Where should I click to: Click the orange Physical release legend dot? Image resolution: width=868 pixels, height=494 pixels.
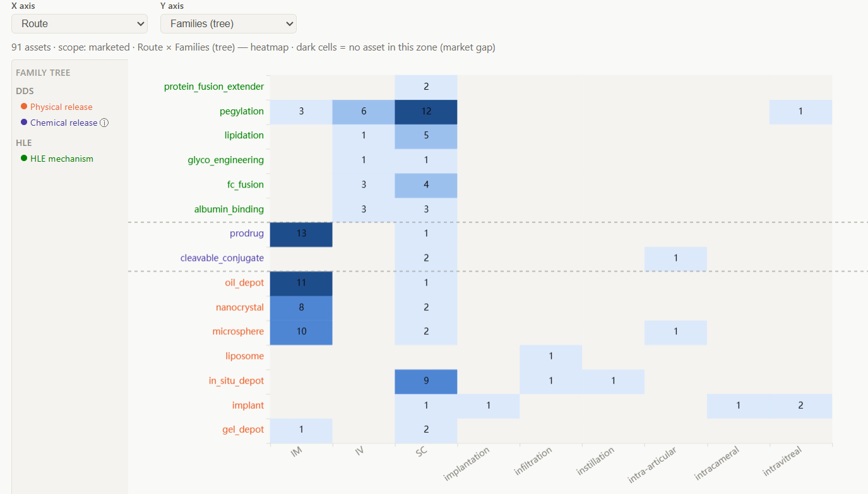tap(24, 107)
